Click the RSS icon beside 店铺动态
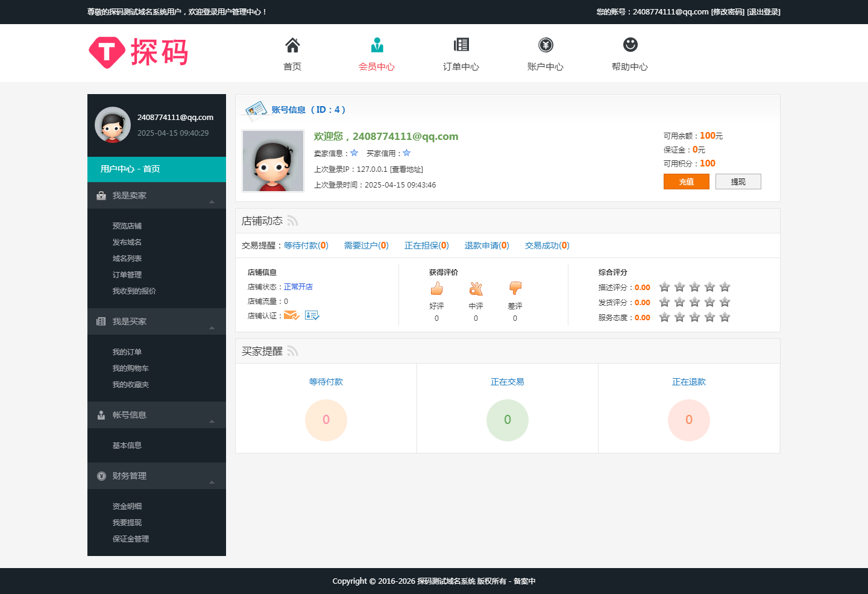This screenshot has width=868, height=594. (292, 221)
